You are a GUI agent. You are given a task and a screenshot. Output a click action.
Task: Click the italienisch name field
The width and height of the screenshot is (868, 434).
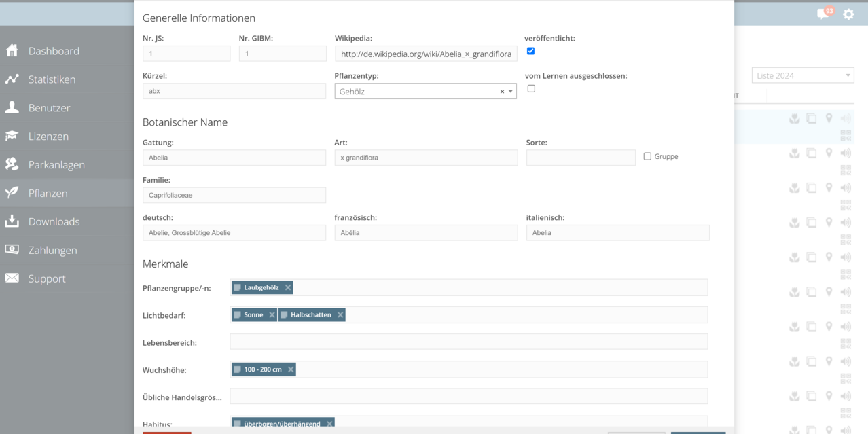(x=618, y=232)
